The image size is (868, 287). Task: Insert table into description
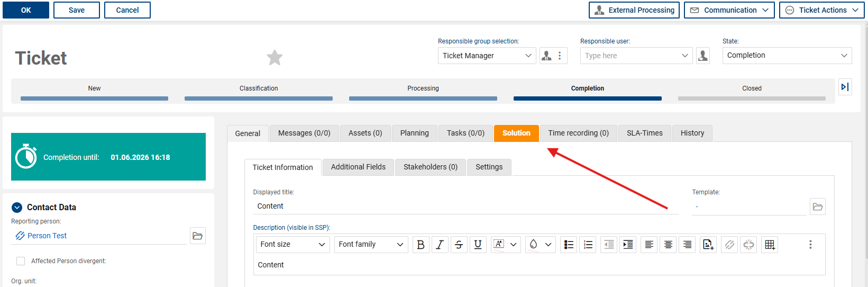point(770,244)
